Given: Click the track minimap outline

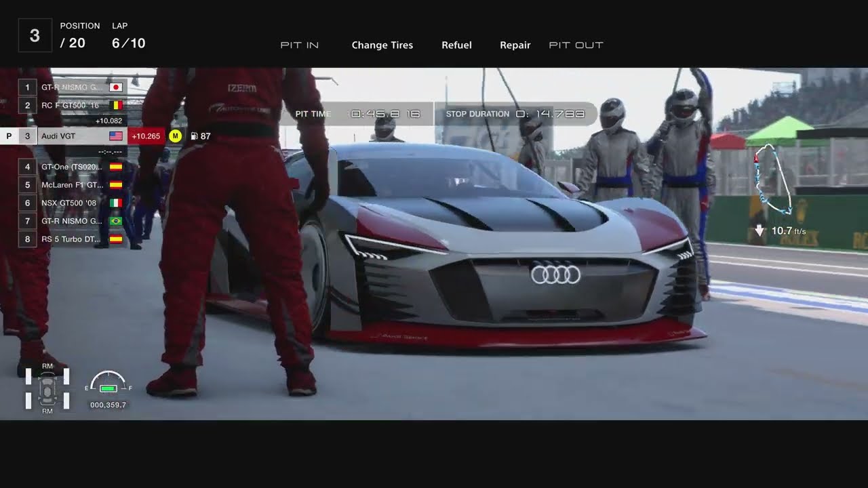Looking at the screenshot, I should (774, 179).
